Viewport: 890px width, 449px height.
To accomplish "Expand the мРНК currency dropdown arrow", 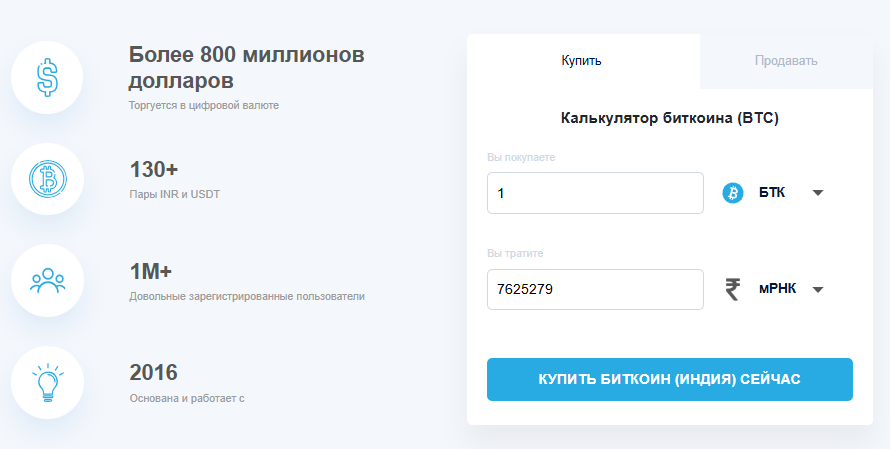I will 817,290.
